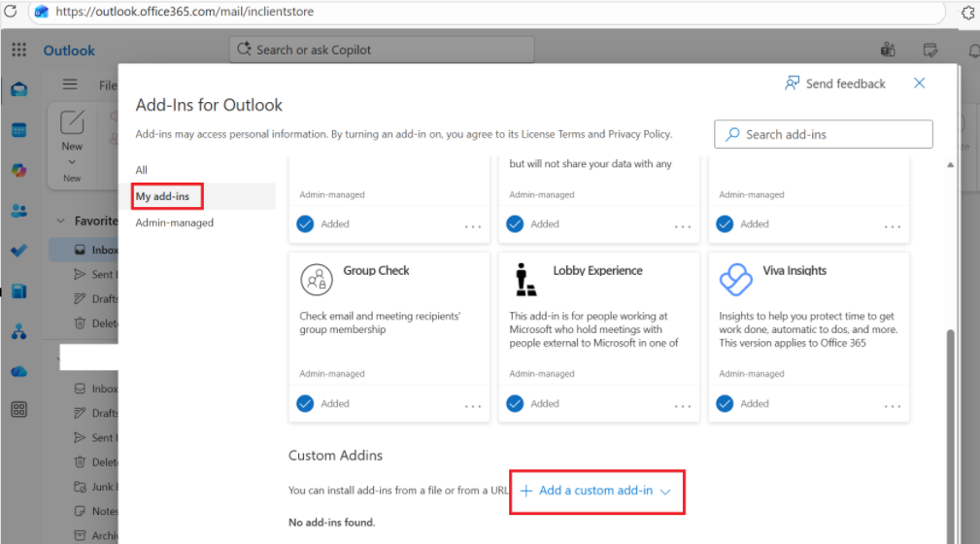Open the File tab in ribbon
This screenshot has width=980, height=544.
pos(108,85)
